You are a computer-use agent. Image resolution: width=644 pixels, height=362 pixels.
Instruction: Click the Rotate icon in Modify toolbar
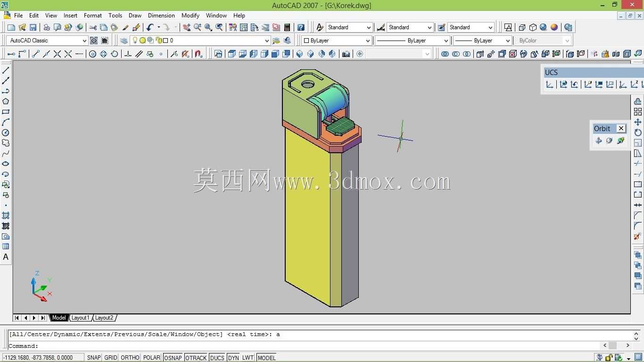[638, 132]
